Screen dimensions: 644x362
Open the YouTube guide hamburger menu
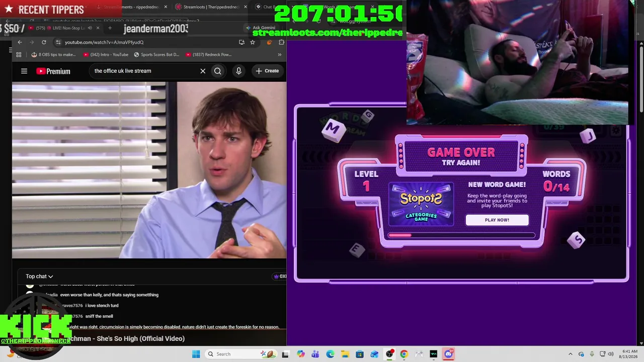tap(24, 71)
